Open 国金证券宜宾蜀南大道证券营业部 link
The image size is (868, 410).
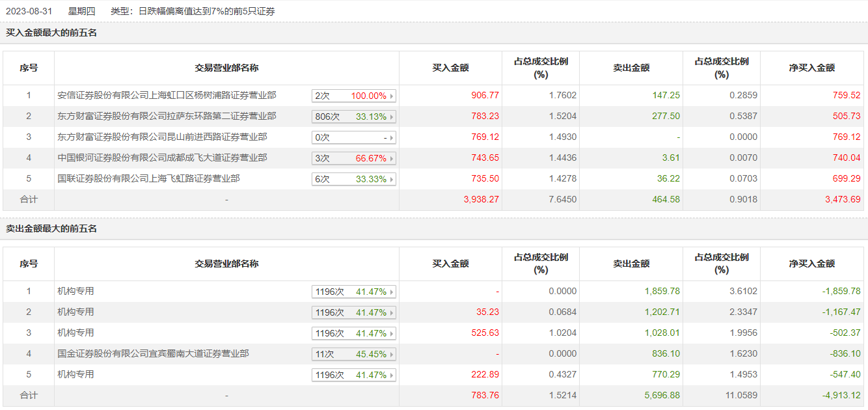point(153,354)
